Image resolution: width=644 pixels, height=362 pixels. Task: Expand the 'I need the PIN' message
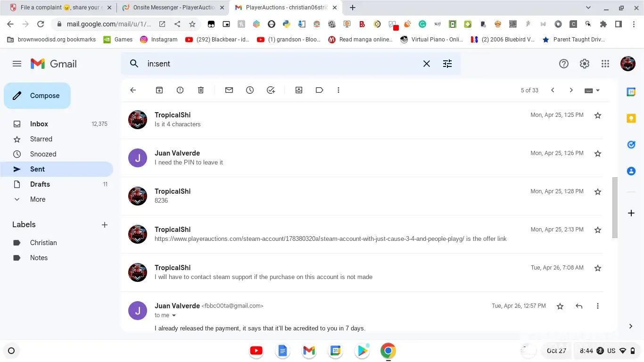point(362,158)
